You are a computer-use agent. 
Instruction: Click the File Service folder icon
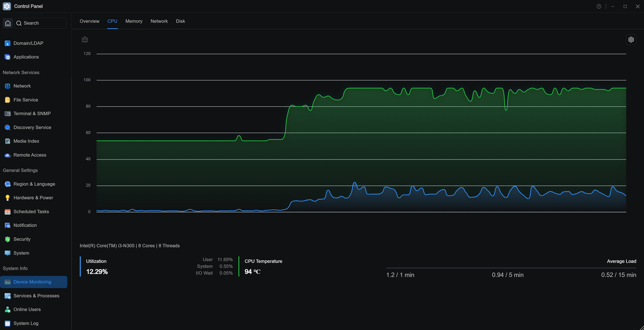pos(8,100)
